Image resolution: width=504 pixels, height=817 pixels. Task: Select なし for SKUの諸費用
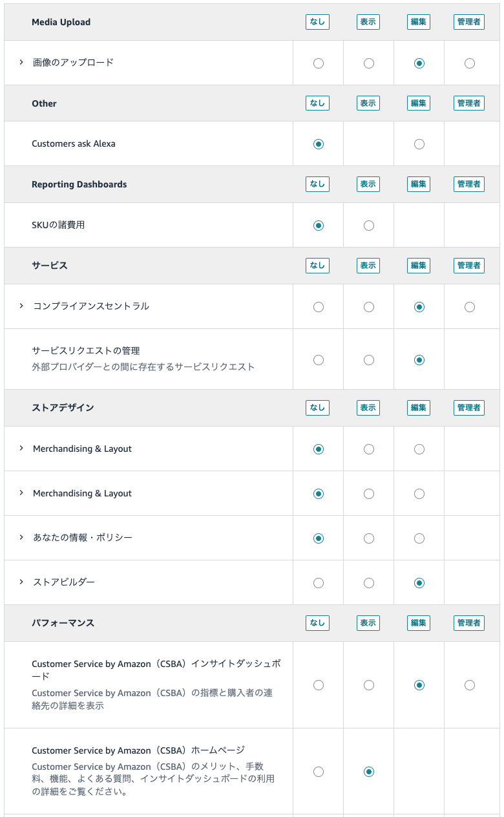pos(318,226)
